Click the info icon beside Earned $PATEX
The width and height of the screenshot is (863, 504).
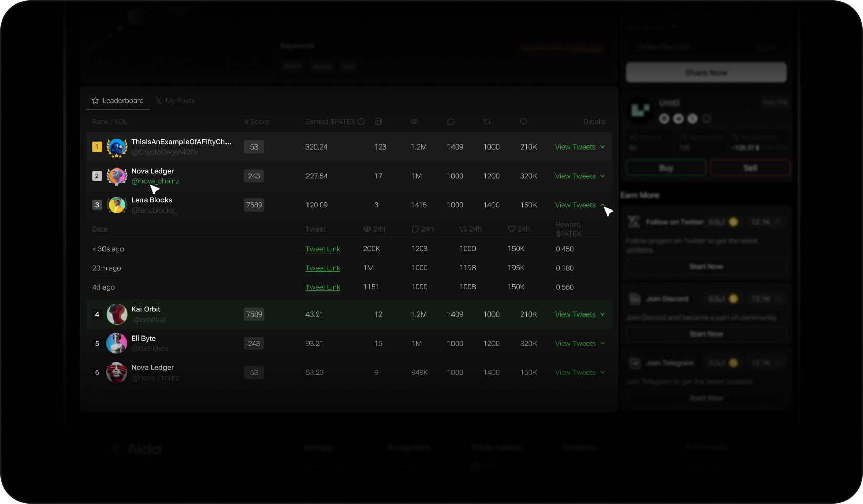(x=361, y=122)
